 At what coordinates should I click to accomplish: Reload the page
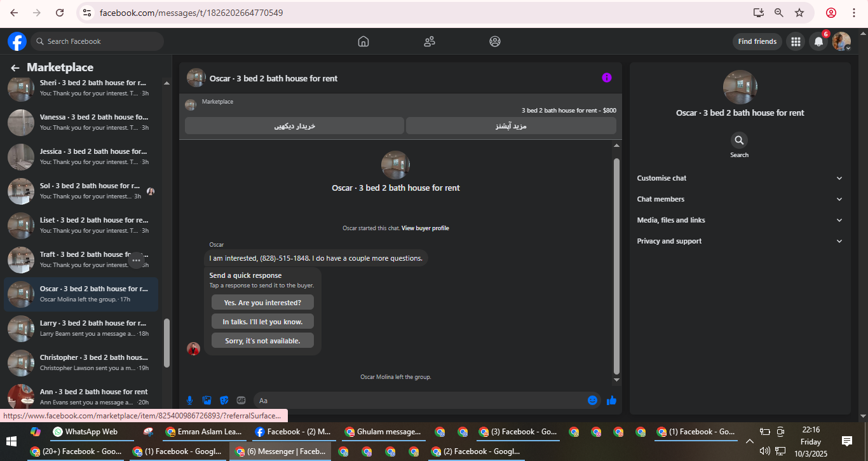click(x=60, y=13)
